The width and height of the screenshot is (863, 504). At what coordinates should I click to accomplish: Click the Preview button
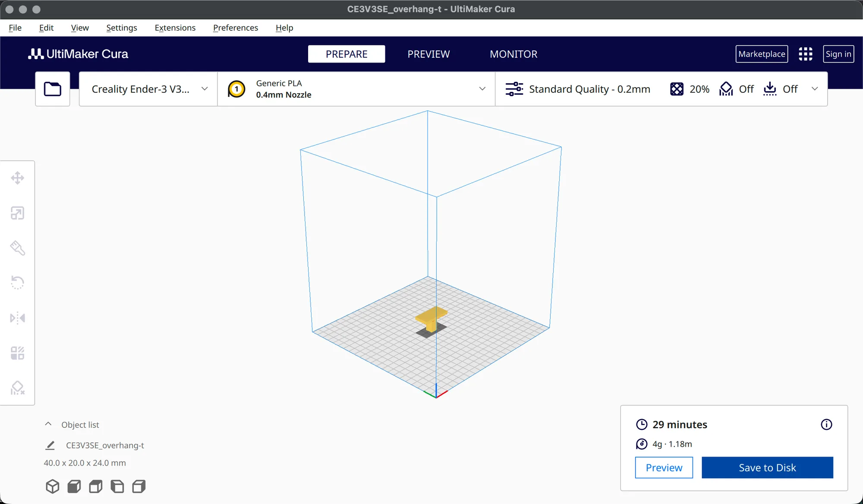[664, 467]
